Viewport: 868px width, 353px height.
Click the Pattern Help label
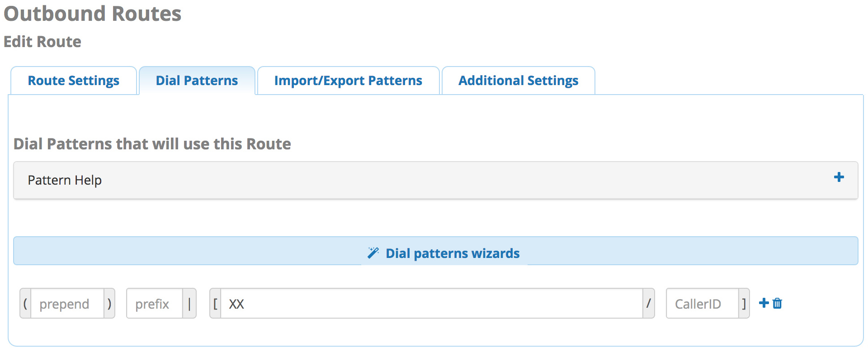(65, 180)
